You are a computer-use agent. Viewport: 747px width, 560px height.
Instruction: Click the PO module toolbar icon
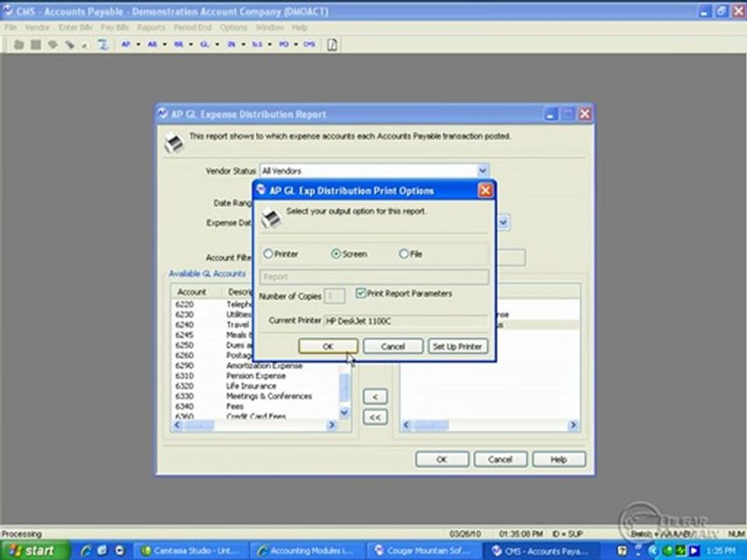coord(283,44)
